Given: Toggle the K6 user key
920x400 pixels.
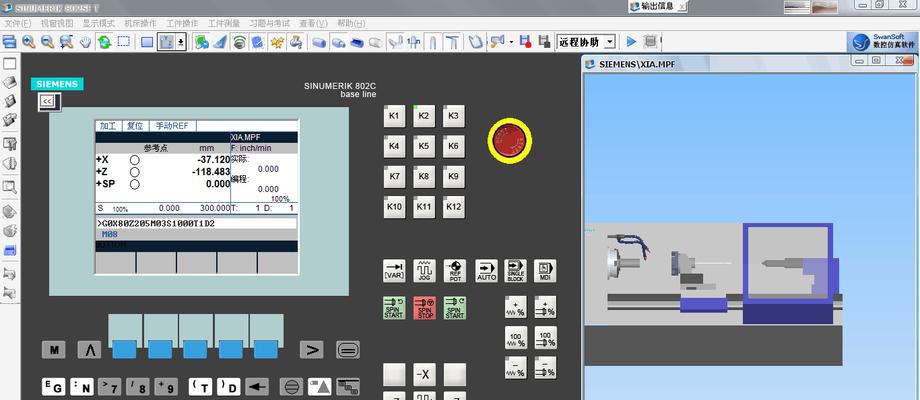Looking at the screenshot, I should coord(454,147).
